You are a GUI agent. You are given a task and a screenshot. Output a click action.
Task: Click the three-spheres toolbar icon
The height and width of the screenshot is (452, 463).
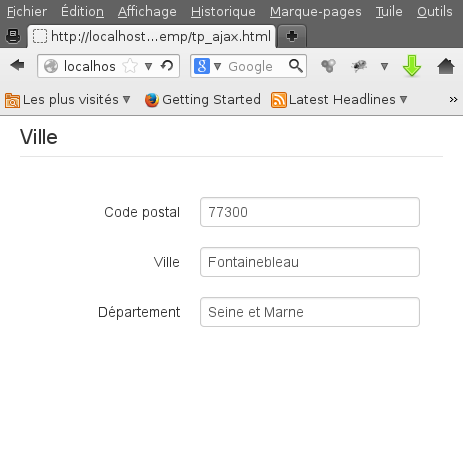pos(328,66)
